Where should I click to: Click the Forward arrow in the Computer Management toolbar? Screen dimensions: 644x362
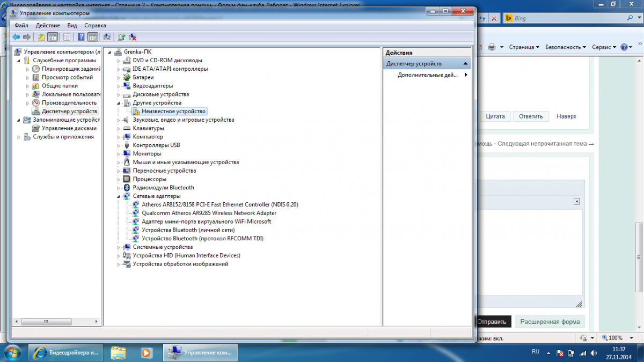(26, 37)
